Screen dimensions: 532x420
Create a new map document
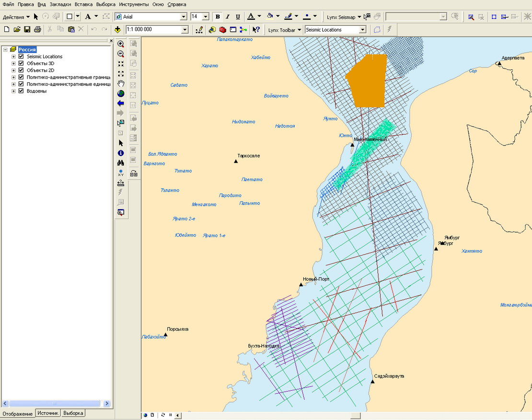[x=6, y=30]
